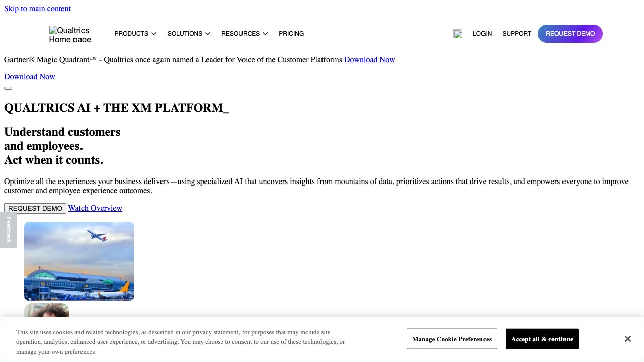Image resolution: width=644 pixels, height=362 pixels.
Task: Follow the Skip to main content link
Action: (37, 9)
